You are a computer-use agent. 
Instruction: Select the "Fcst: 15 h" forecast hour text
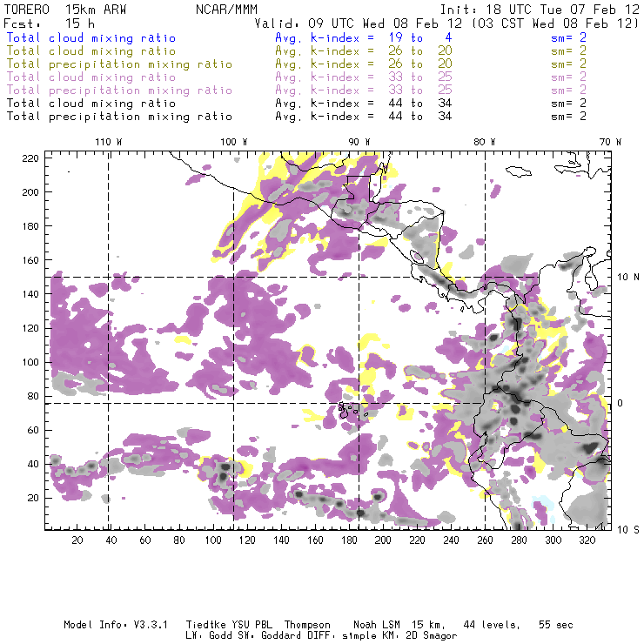click(x=50, y=23)
